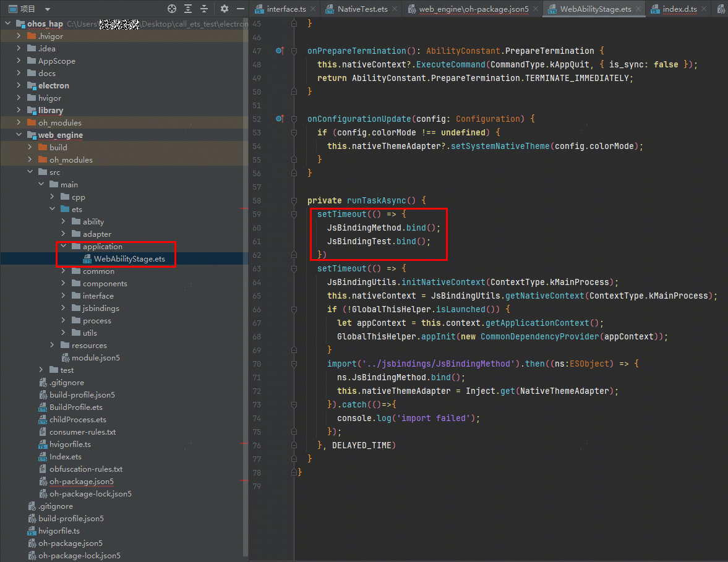The width and height of the screenshot is (728, 562).
Task: Select the process folder
Action: pyautogui.click(x=96, y=320)
